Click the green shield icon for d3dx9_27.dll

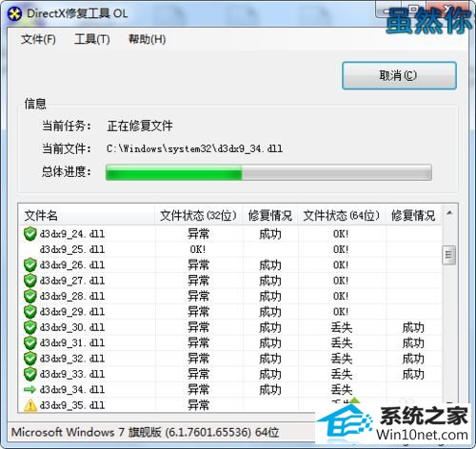point(30,281)
